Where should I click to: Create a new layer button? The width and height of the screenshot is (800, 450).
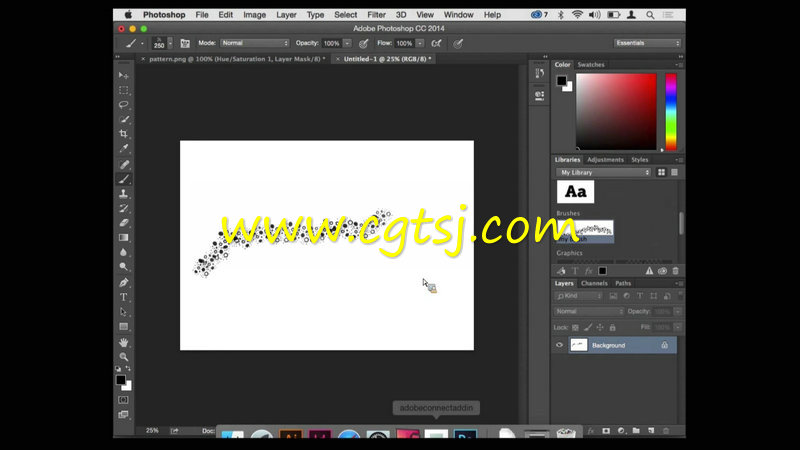coord(651,431)
